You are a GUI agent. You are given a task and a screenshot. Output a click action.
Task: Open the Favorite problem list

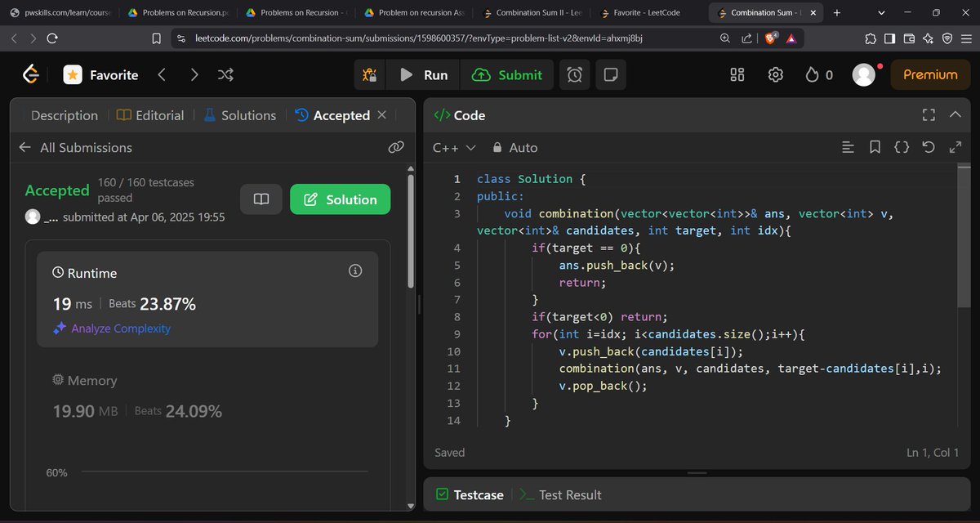click(x=101, y=75)
